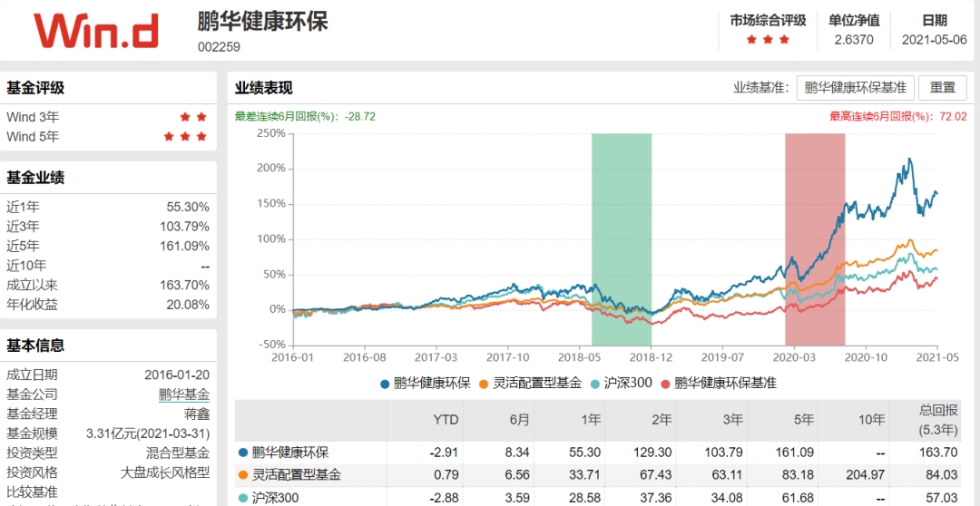Click the 5年 column header
This screenshot has height=506, width=980.
804,420
